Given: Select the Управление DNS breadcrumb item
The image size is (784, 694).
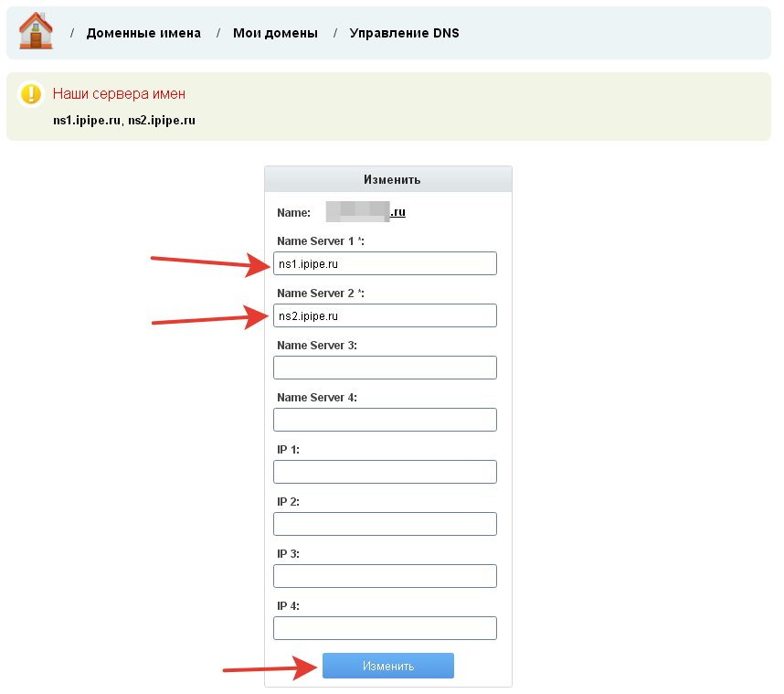Looking at the screenshot, I should point(404,33).
